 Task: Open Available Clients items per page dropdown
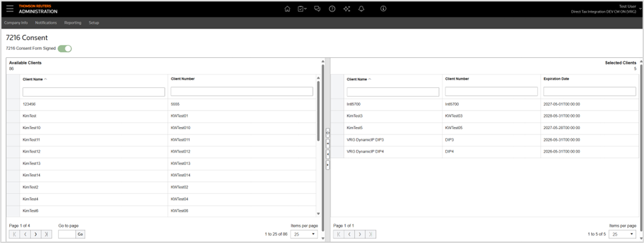(x=304, y=234)
